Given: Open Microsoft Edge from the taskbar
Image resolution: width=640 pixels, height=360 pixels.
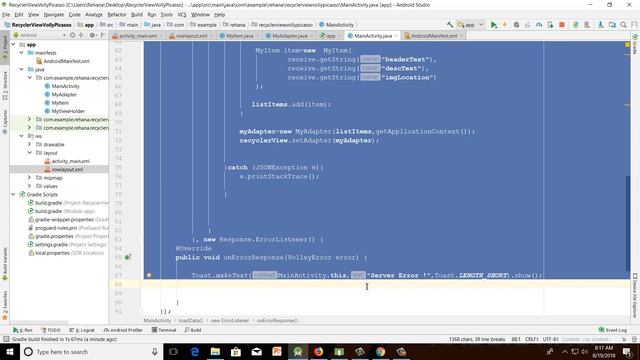Looking at the screenshot, I should pos(194,351).
